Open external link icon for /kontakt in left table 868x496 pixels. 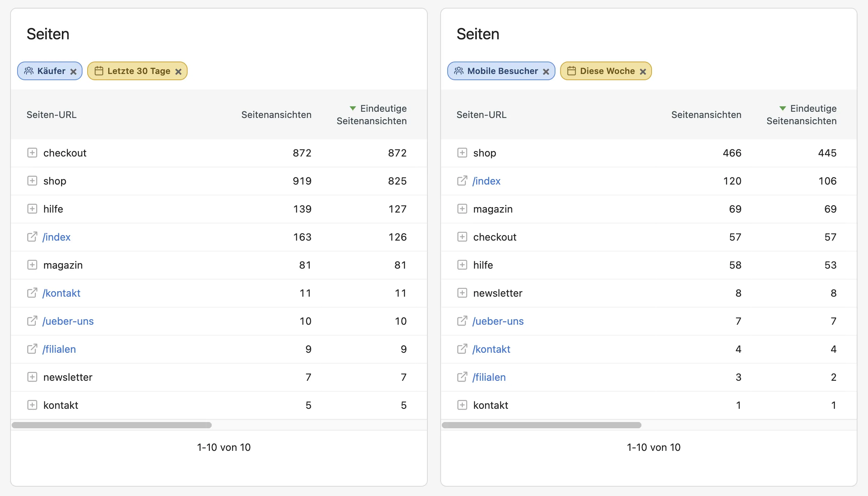[x=32, y=292]
